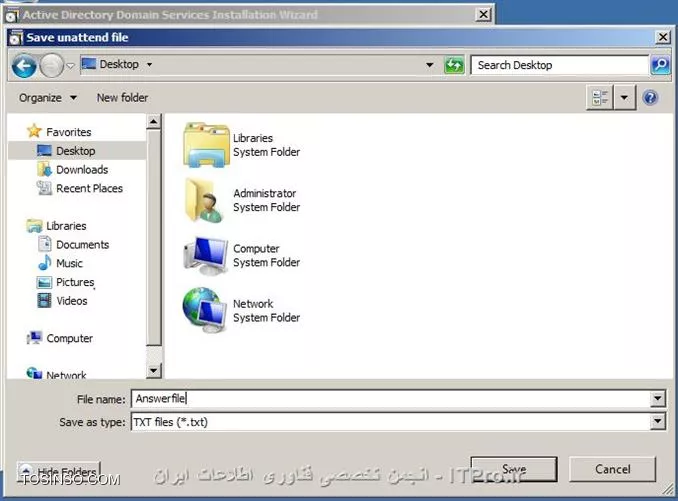Select Libraries in navigation pane
The width and height of the screenshot is (678, 501).
click(x=66, y=226)
